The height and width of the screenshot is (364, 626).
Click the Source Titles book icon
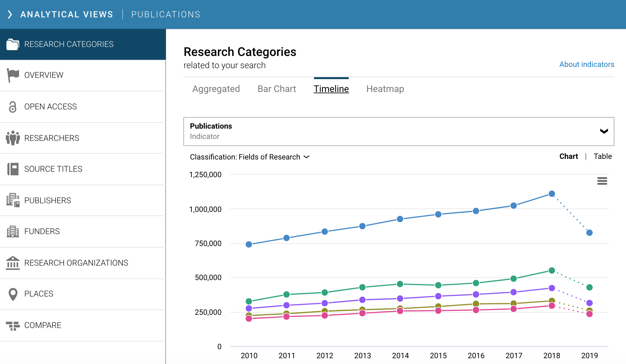click(13, 169)
